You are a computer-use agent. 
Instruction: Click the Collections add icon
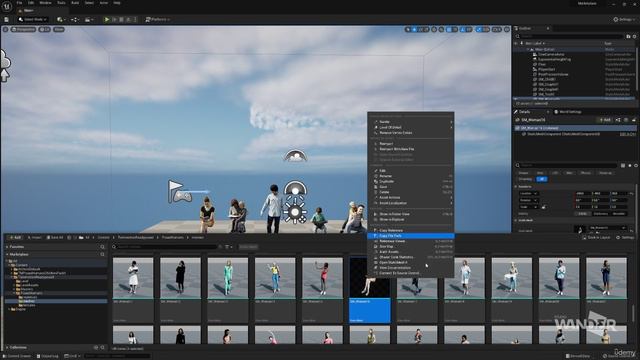(96, 347)
